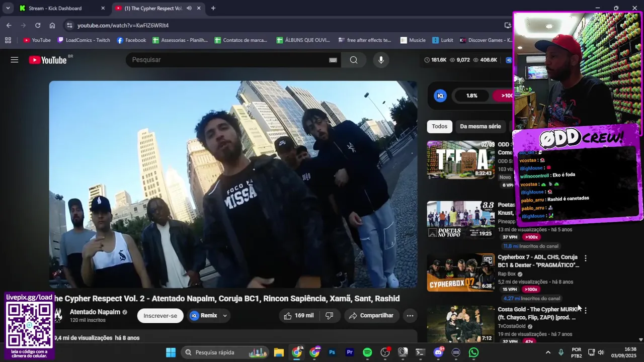Screen dimensions: 644x362
Task: Open Spotify from the taskbar
Action: 367,352
